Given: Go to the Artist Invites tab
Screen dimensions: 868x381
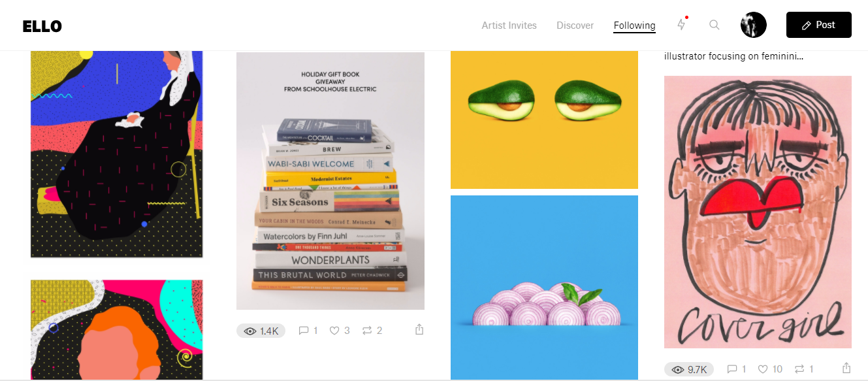Looking at the screenshot, I should 509,25.
